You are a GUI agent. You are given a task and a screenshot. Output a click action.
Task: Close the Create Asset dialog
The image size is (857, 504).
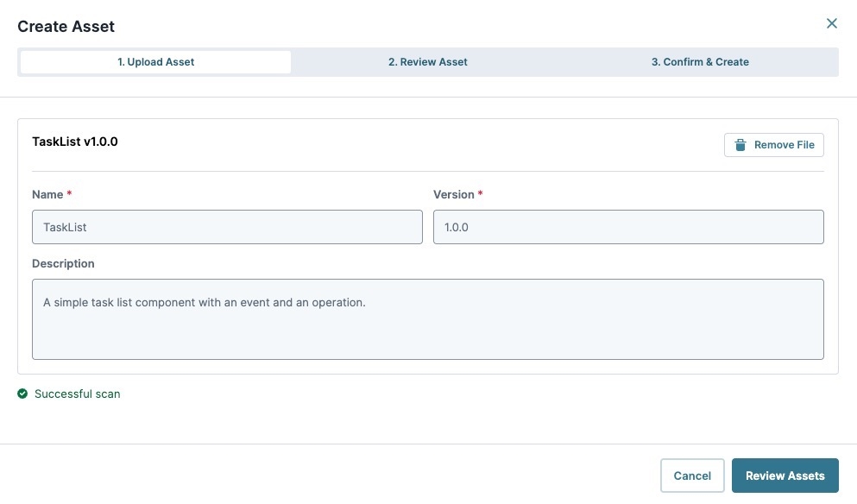click(831, 24)
